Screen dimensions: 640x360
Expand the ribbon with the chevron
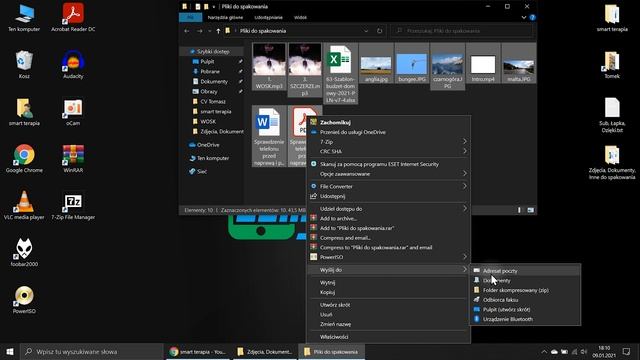point(524,18)
